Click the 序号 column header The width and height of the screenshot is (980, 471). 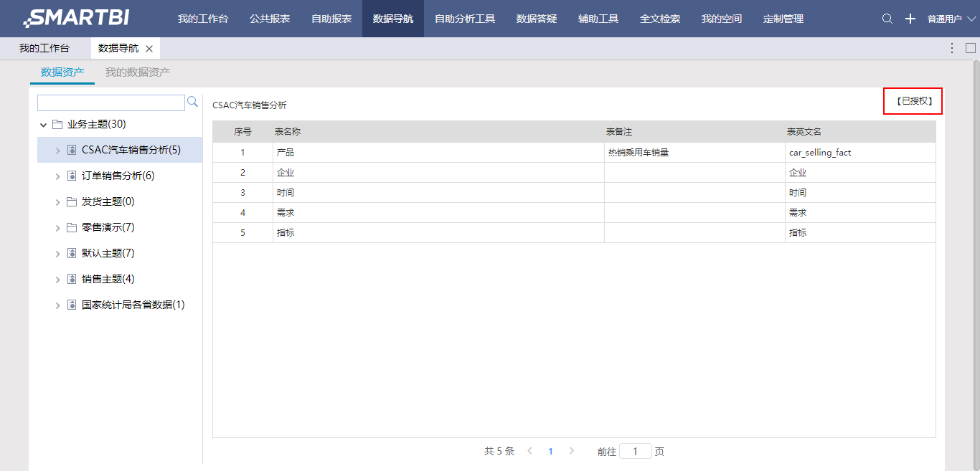[x=242, y=132]
